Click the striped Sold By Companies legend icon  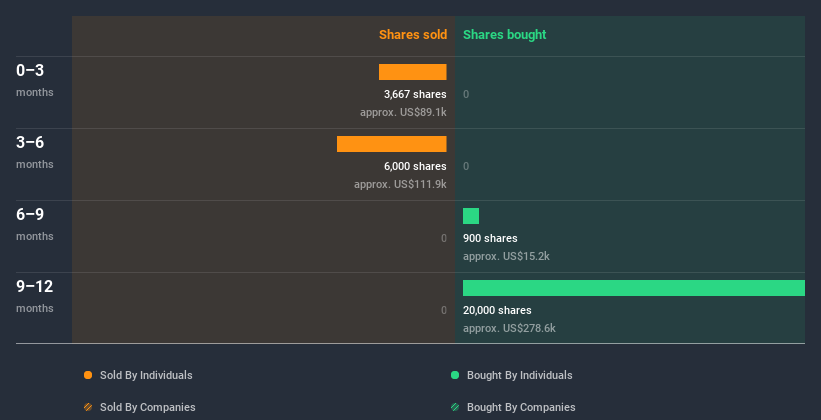coord(88,407)
